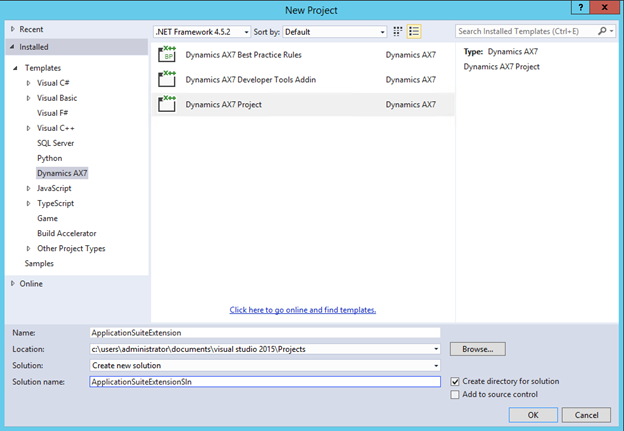Confirm with the OK button
This screenshot has width=624, height=431.
[x=533, y=415]
